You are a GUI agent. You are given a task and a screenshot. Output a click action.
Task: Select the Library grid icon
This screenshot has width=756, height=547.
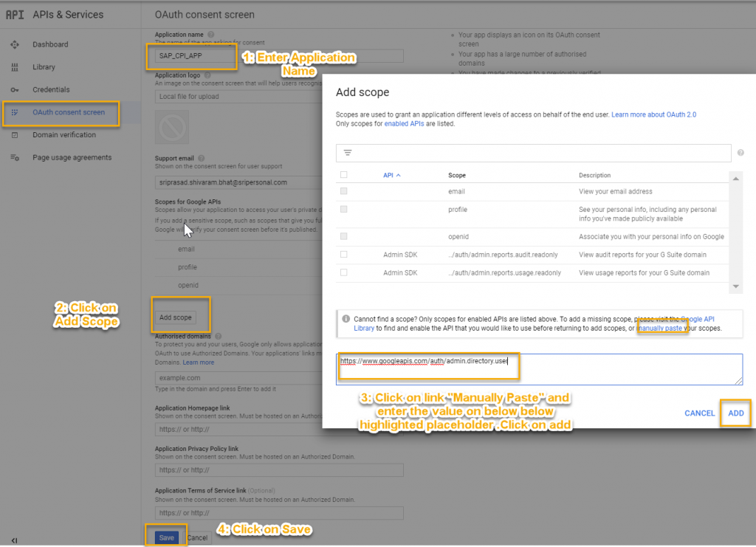point(15,67)
